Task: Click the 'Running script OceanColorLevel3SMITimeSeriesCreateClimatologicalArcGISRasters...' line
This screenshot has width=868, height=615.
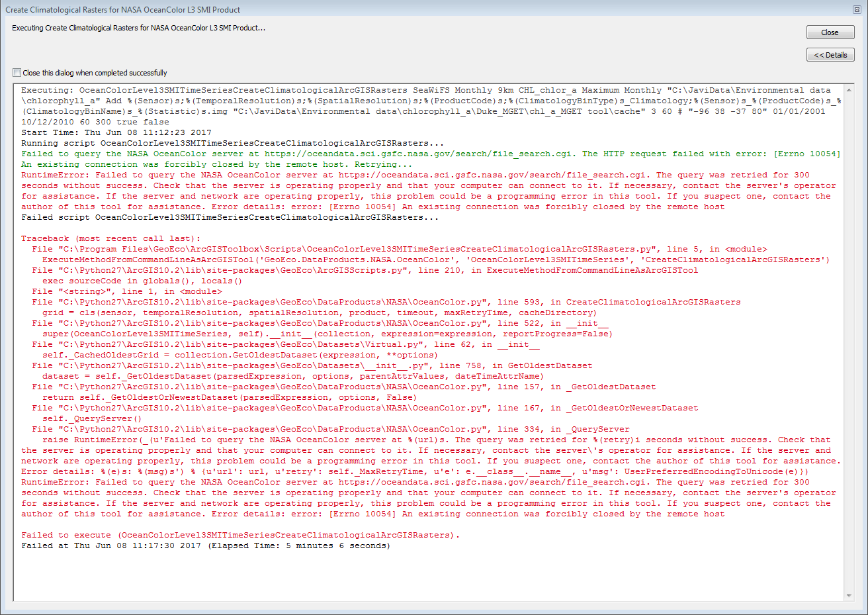Action: click(233, 143)
